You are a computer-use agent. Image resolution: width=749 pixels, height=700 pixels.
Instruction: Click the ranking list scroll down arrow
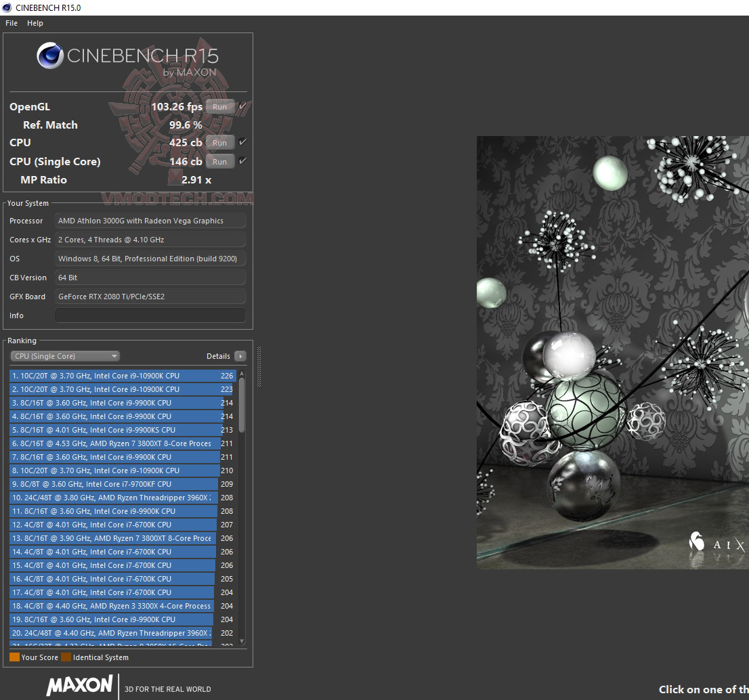click(x=242, y=641)
